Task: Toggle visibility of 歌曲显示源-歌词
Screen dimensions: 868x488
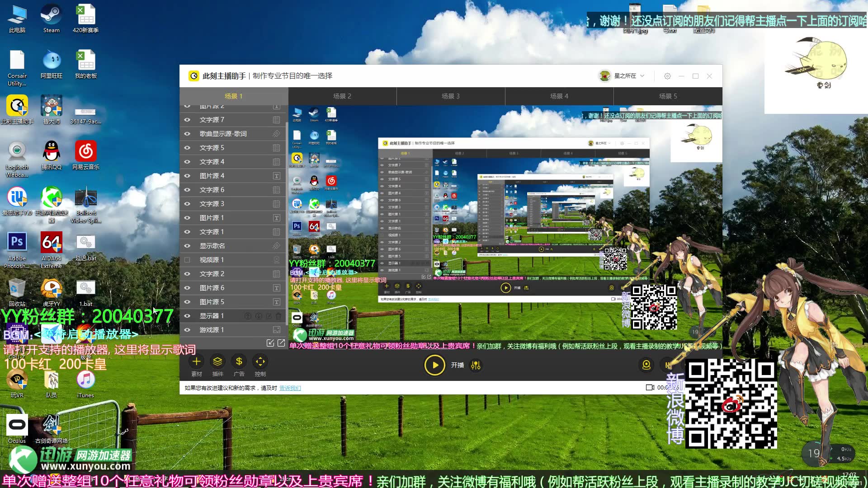Action: pyautogui.click(x=187, y=134)
